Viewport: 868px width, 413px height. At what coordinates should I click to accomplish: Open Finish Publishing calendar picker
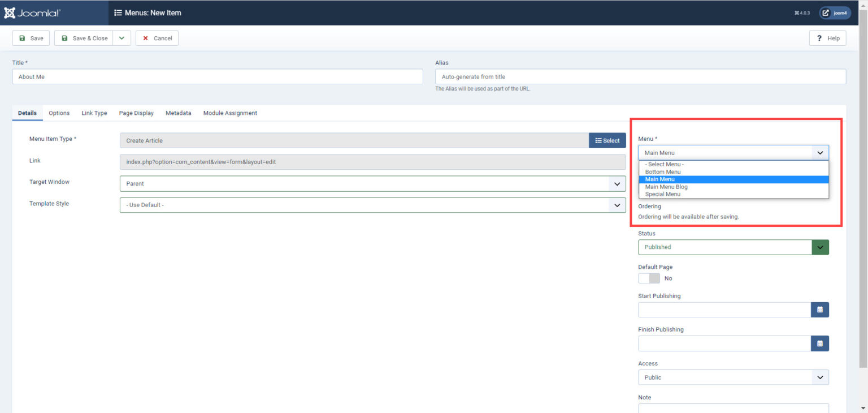tap(819, 343)
